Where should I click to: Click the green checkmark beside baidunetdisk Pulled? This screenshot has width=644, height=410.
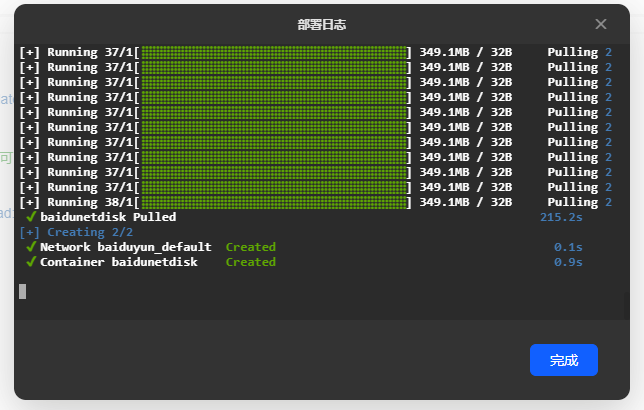[x=31, y=217]
